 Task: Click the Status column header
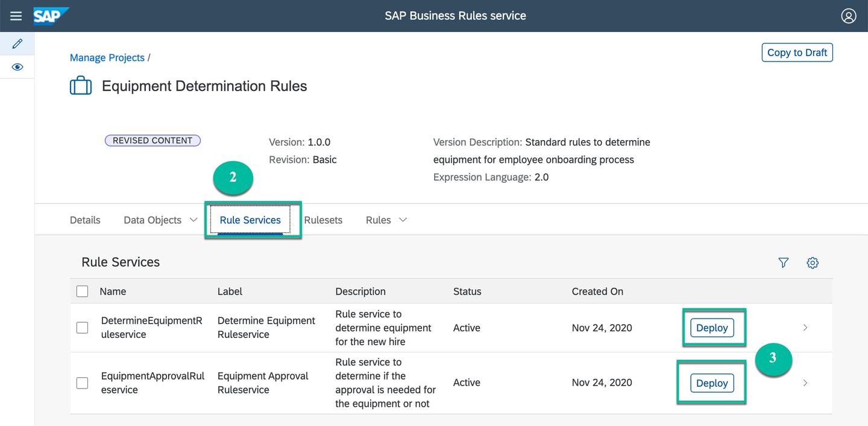click(x=467, y=291)
